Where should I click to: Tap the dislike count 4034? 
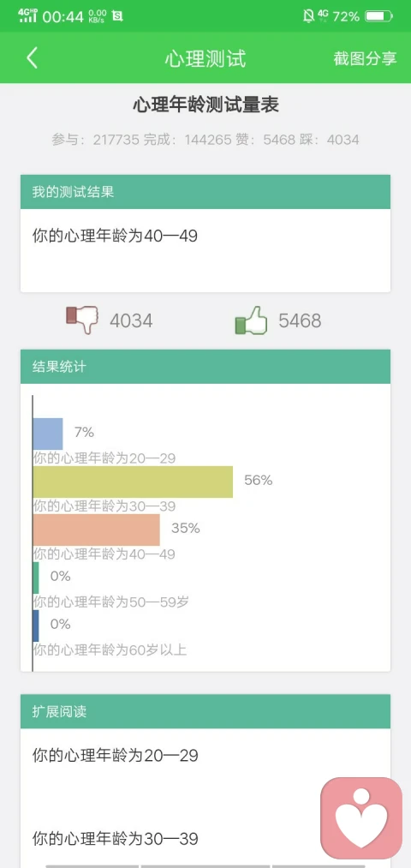[x=131, y=320]
